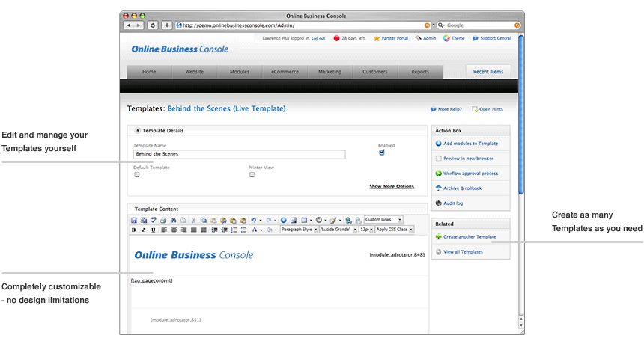Click Create another Template link
Screen dimensions: 644x350
[x=470, y=236]
